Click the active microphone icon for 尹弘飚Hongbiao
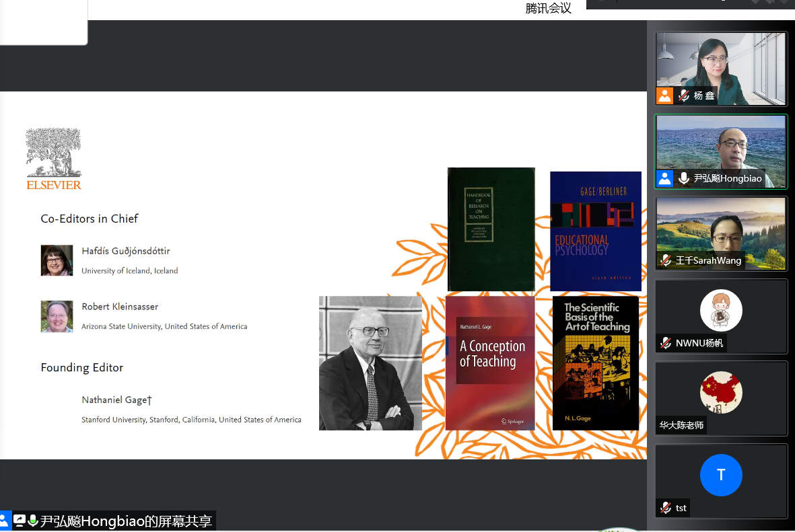795x532 pixels. [684, 178]
